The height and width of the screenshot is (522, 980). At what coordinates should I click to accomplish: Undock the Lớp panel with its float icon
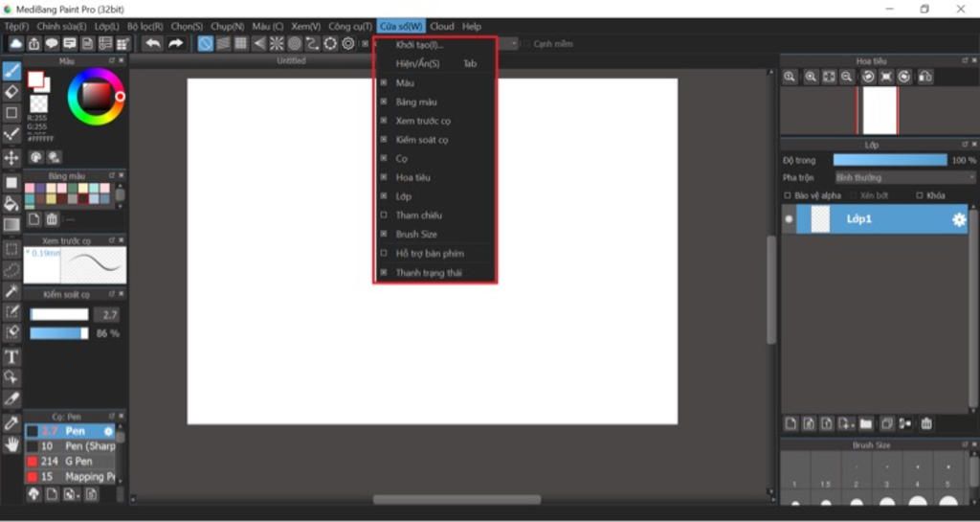pyautogui.click(x=965, y=145)
